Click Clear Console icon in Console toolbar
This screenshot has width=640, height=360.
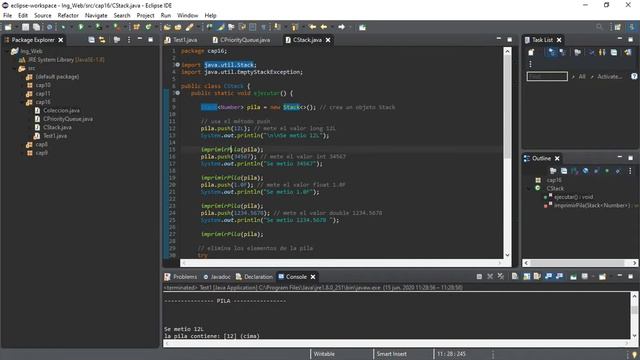click(x=515, y=276)
